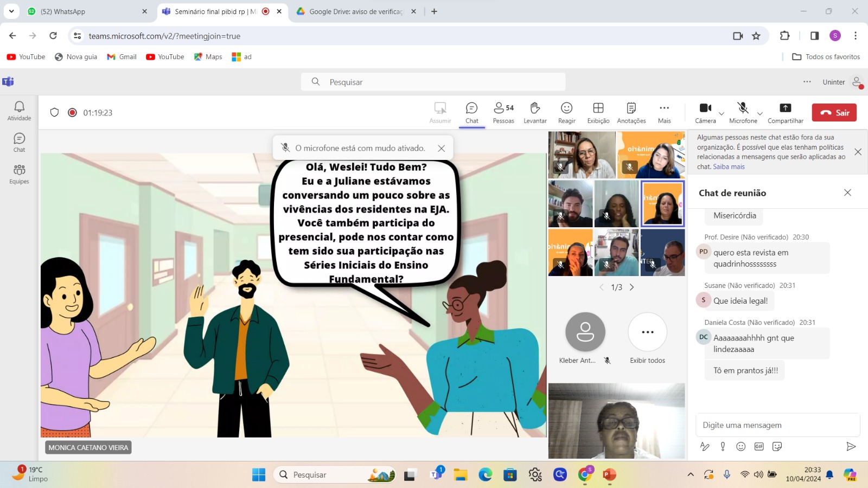Raise hand with the Levantar button
The height and width of the screenshot is (488, 868).
click(x=535, y=112)
